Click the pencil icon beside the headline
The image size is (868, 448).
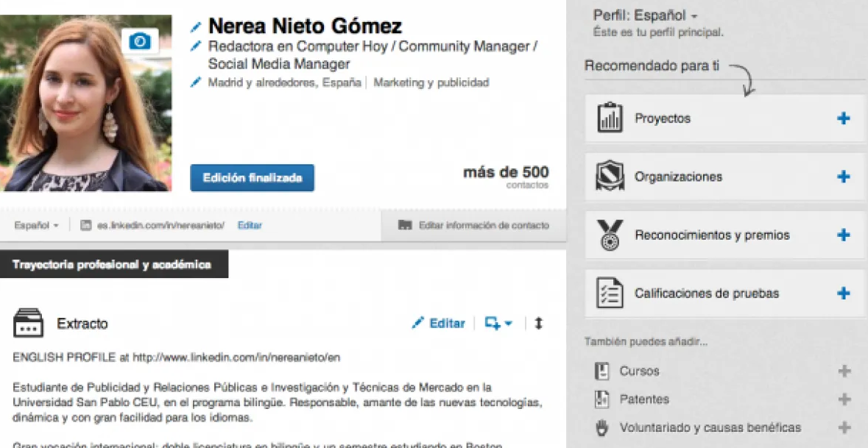[195, 46]
